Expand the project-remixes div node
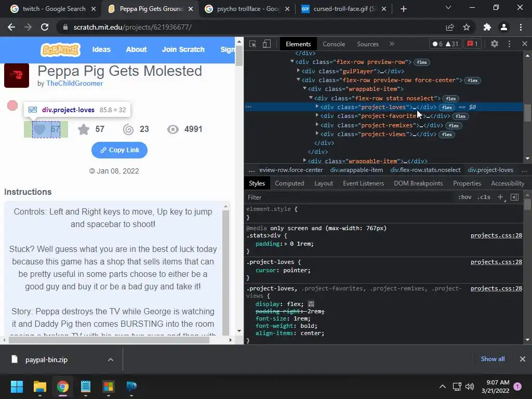 coord(317,125)
